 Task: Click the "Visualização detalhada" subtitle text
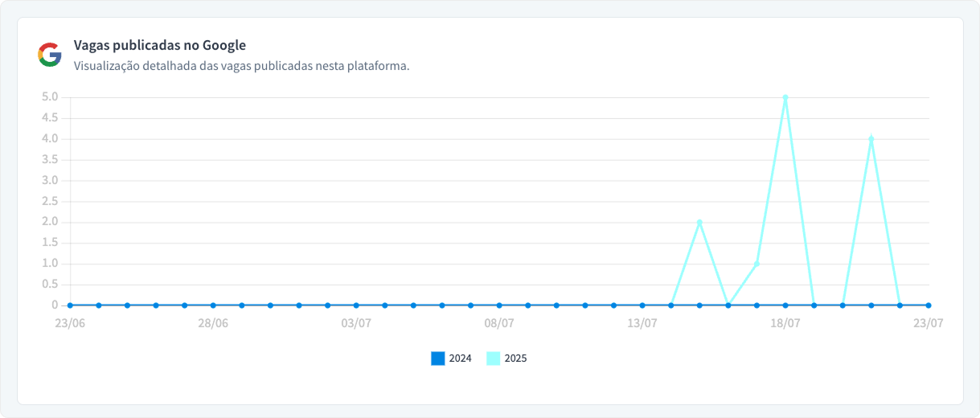(241, 66)
